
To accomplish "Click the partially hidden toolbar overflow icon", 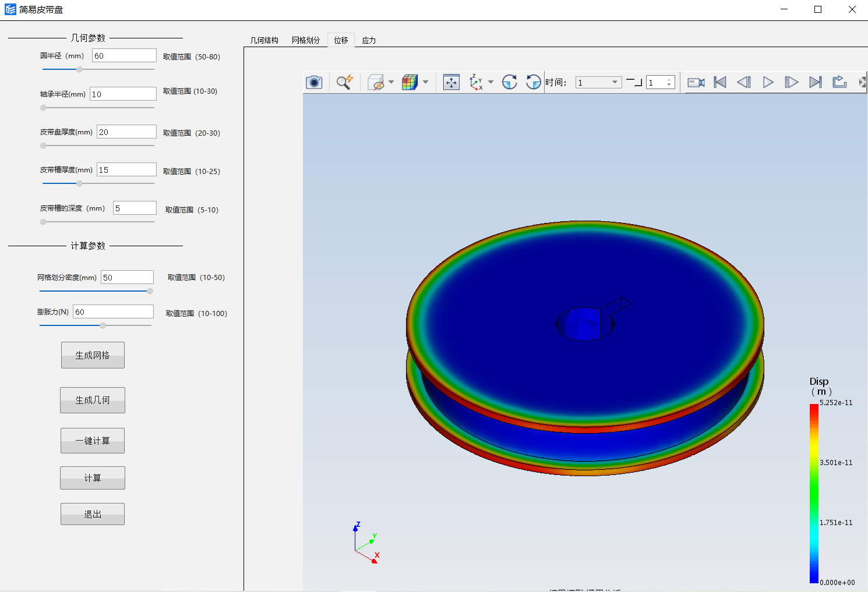I will point(863,82).
